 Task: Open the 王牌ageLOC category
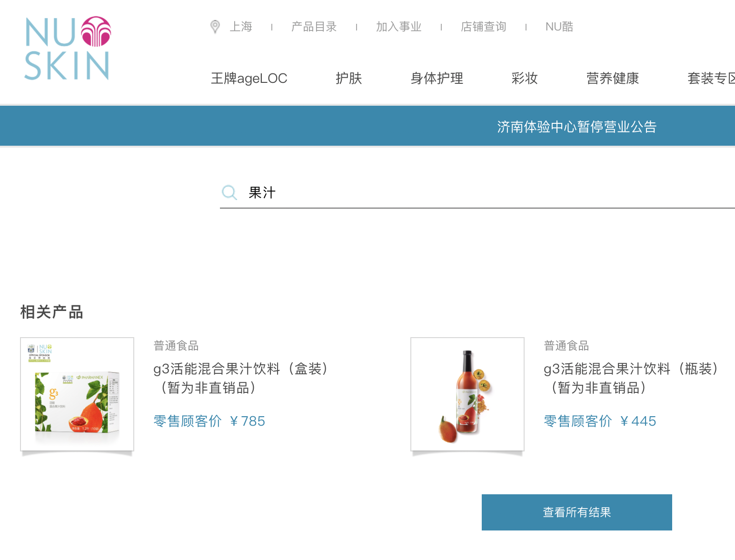pyautogui.click(x=249, y=78)
